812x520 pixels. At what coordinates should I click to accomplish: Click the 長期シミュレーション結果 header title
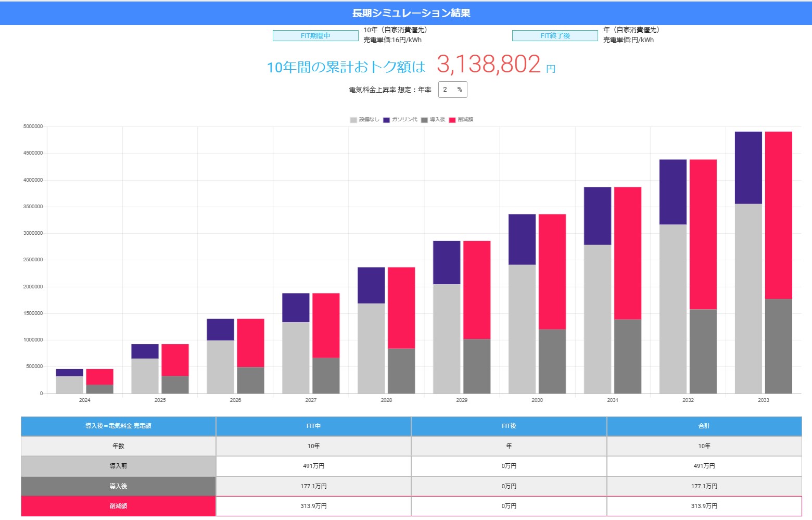click(411, 13)
